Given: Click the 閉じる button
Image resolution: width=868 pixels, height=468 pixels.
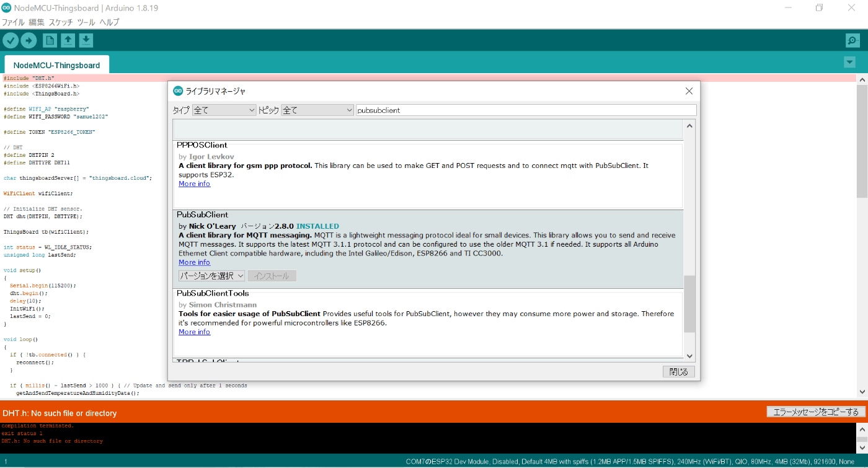Looking at the screenshot, I should pos(679,372).
